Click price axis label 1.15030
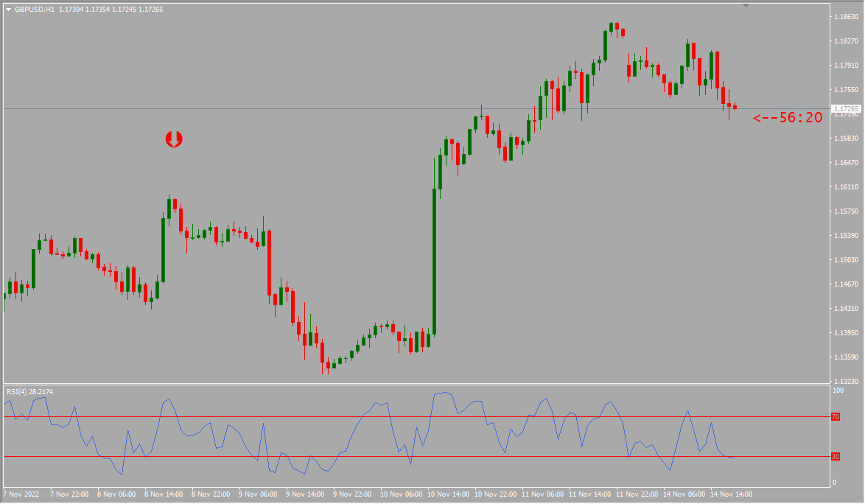Image resolution: width=865 pixels, height=504 pixels. click(847, 259)
